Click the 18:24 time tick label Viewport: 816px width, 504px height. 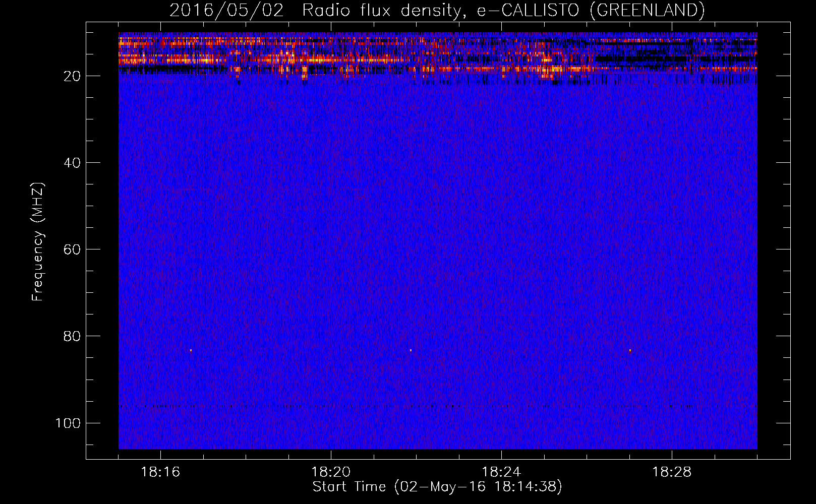click(501, 472)
